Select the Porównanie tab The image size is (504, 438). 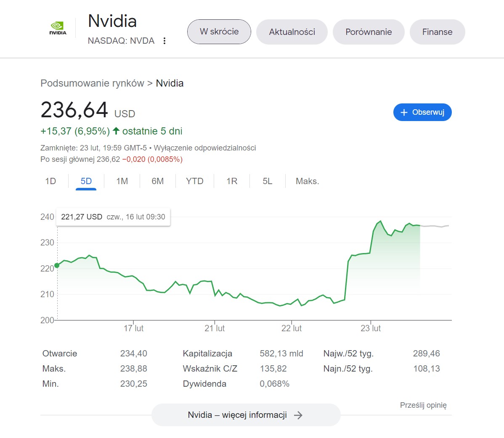[x=369, y=32]
